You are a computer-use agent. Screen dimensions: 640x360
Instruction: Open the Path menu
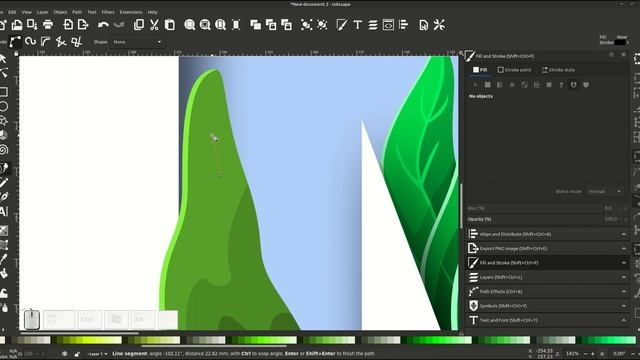click(x=77, y=12)
